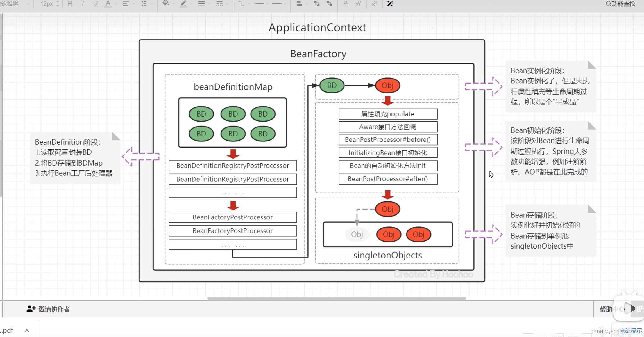The height and width of the screenshot is (337, 644).
Task: Select the InitializingBean initialization box
Action: tap(388, 153)
